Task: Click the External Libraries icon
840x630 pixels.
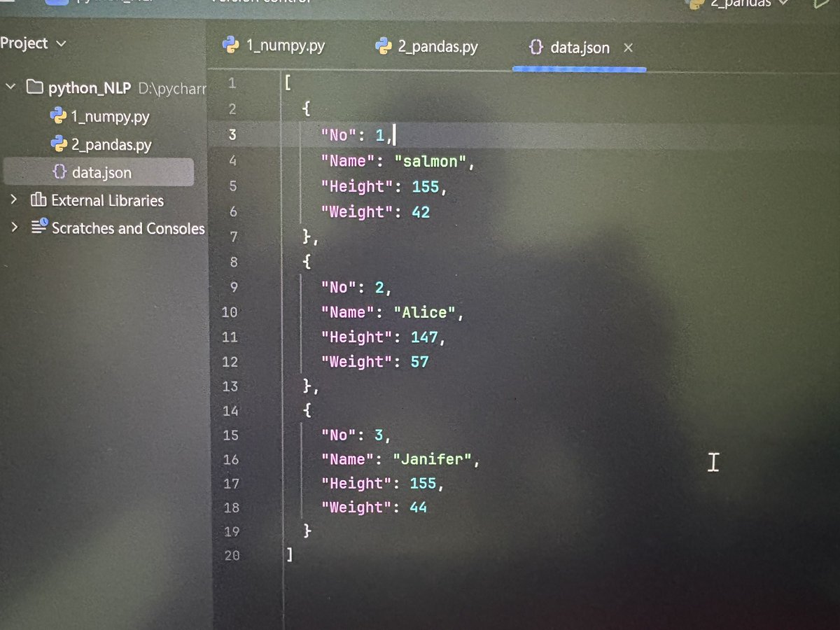Action: click(38, 200)
